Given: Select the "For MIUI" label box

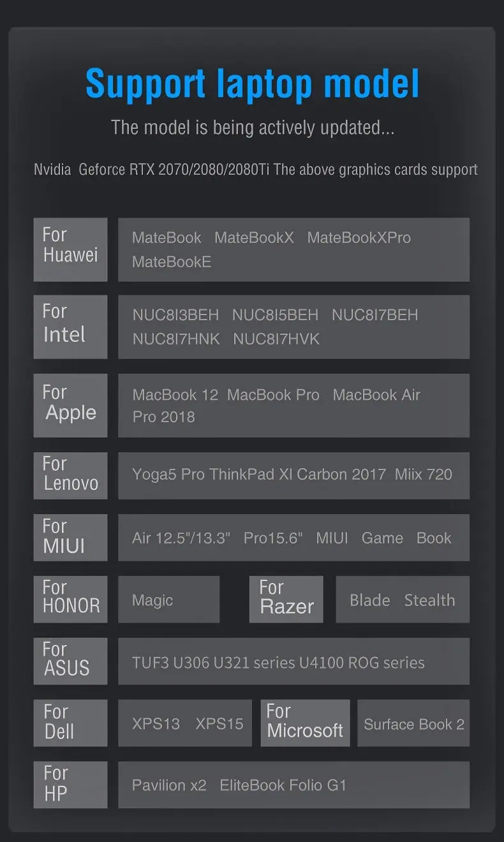Looking at the screenshot, I should (70, 537).
